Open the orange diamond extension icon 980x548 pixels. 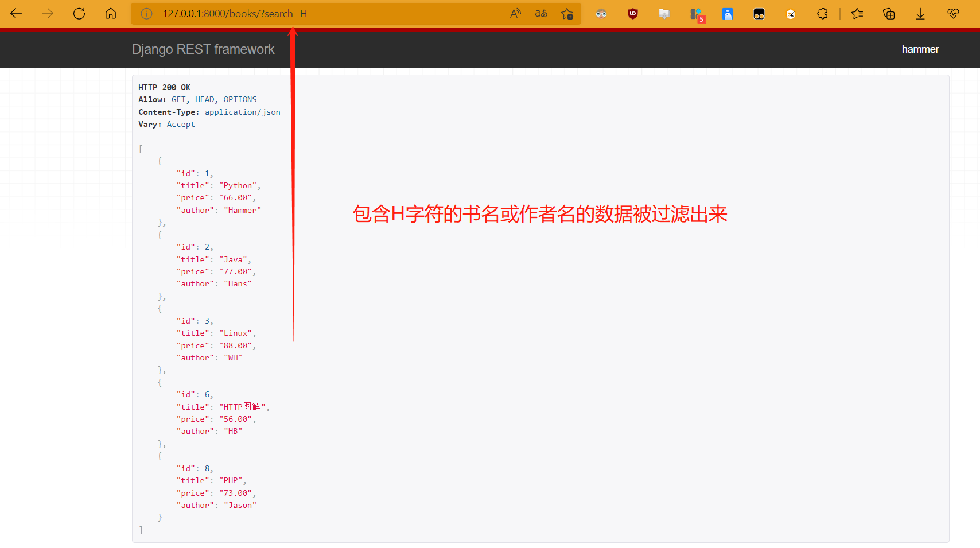(791, 14)
